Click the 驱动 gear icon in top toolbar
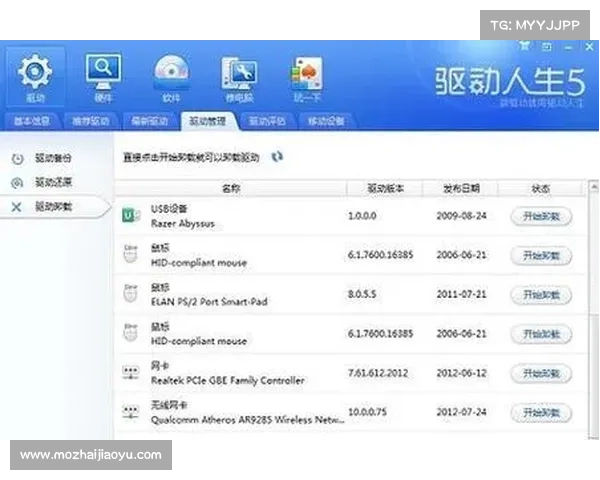600x480 pixels. point(36,76)
